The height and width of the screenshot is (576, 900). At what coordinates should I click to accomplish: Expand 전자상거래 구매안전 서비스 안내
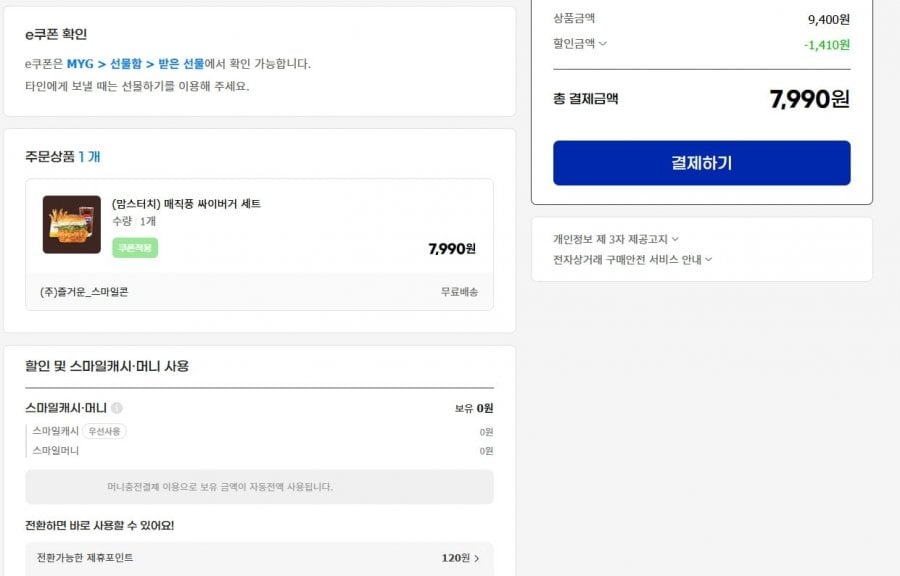coord(633,259)
